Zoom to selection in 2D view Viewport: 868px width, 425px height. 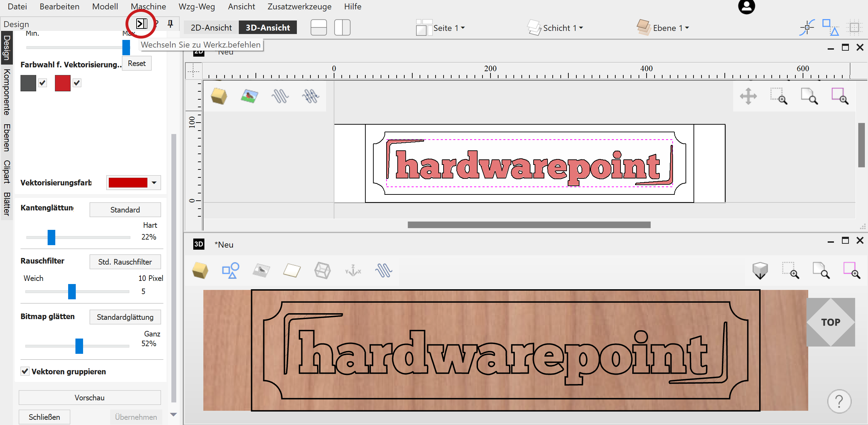[840, 96]
